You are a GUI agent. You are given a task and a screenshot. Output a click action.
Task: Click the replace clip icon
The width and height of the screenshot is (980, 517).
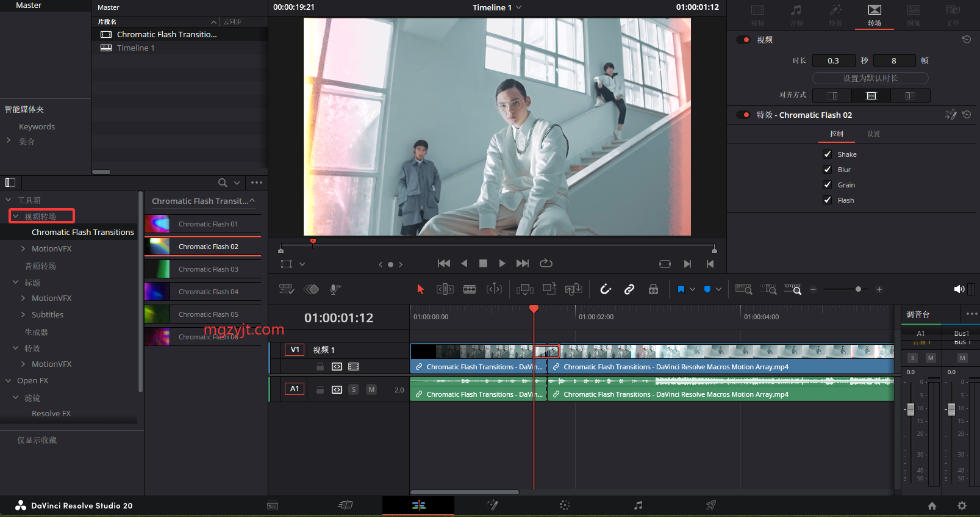tap(574, 289)
